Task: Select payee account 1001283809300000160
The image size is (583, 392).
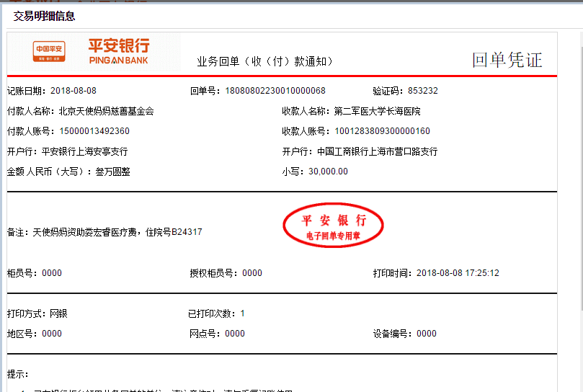Action: click(x=382, y=131)
